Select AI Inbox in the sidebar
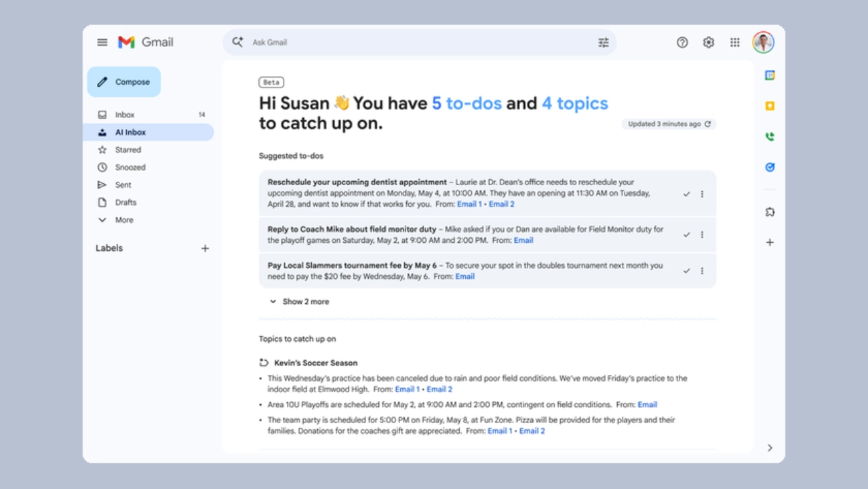Viewport: 868px width, 489px height. pos(130,132)
